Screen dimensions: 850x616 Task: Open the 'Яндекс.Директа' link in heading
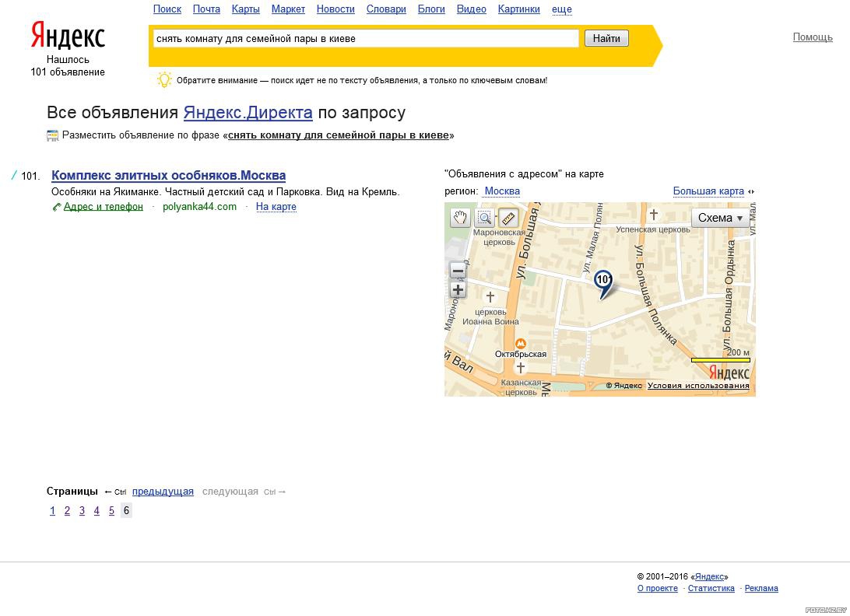coord(248,113)
